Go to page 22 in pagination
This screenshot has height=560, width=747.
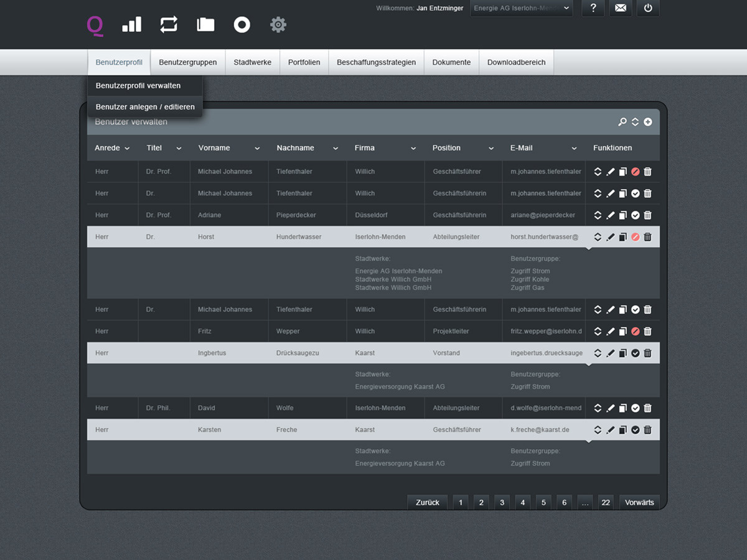(x=606, y=502)
